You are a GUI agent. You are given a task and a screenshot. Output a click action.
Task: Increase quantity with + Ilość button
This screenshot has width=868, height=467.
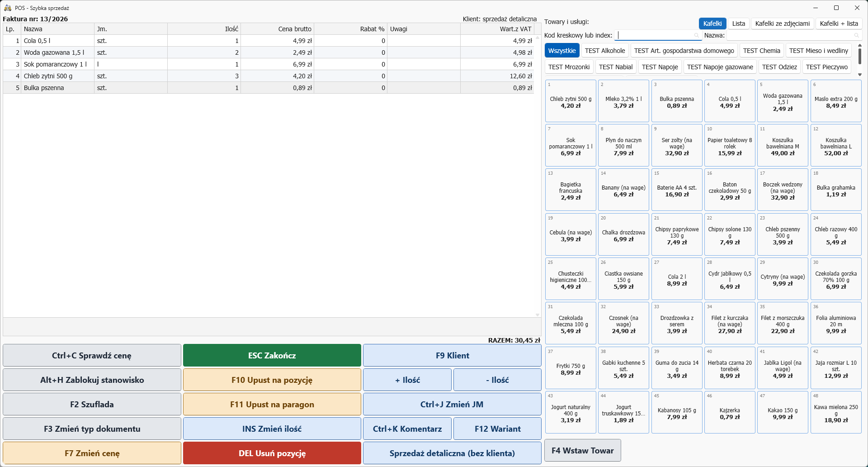point(407,380)
